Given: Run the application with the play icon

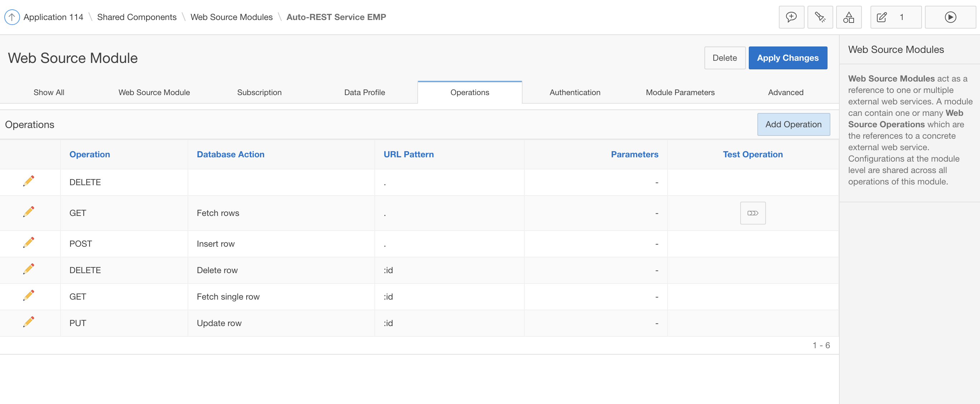Looking at the screenshot, I should (x=950, y=17).
